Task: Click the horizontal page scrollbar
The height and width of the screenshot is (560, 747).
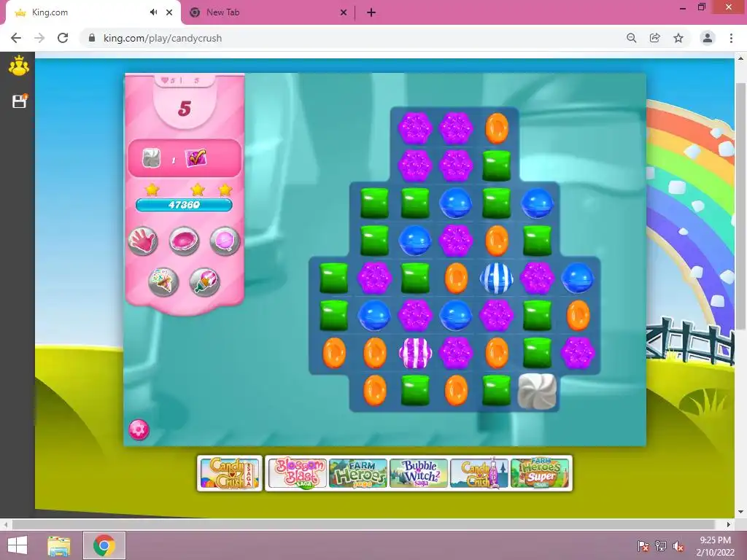Action: pos(363,524)
